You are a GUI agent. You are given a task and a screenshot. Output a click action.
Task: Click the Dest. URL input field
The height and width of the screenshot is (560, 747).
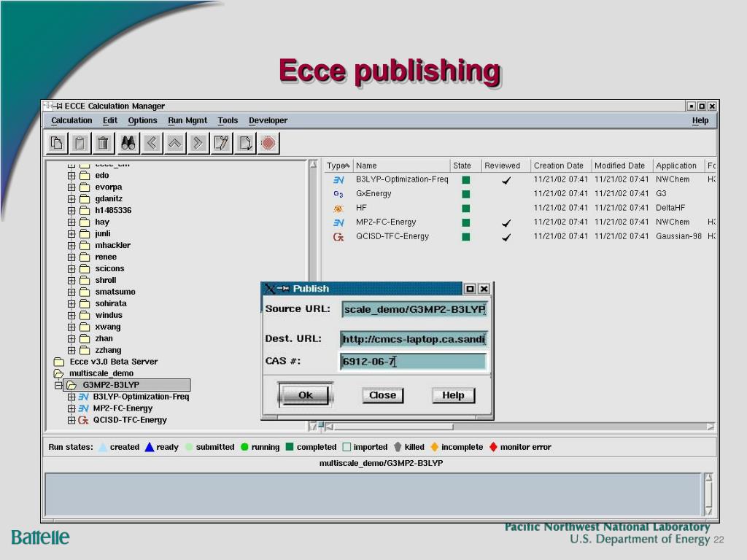coord(414,339)
